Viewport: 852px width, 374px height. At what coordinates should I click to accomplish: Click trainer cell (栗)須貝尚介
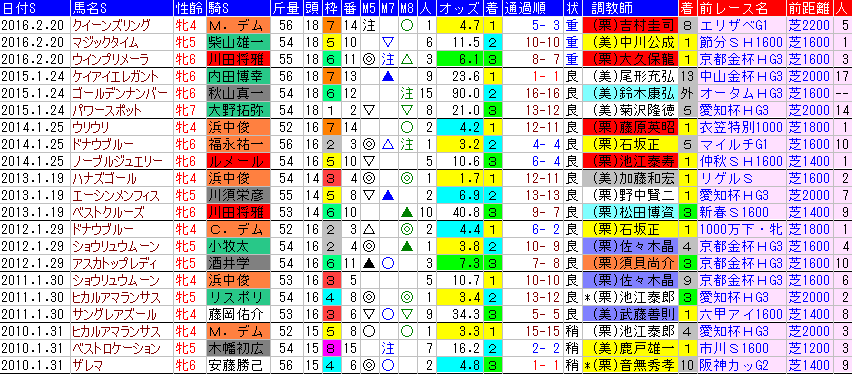[x=629, y=263]
